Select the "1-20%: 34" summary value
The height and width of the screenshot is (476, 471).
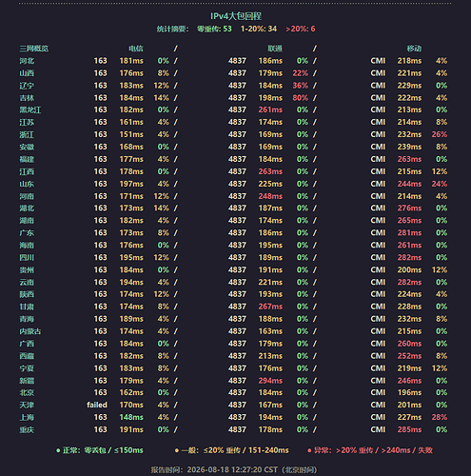point(259,29)
